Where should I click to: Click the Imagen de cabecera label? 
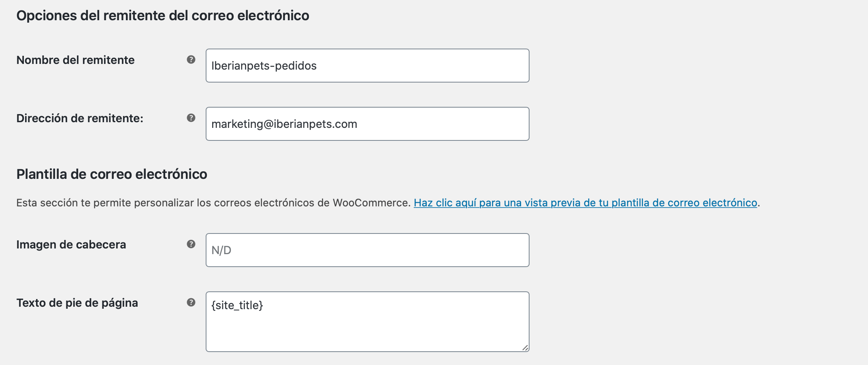coord(71,244)
